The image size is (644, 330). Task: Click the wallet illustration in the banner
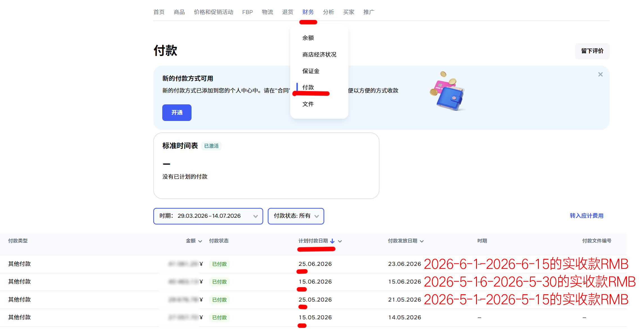pyautogui.click(x=447, y=92)
